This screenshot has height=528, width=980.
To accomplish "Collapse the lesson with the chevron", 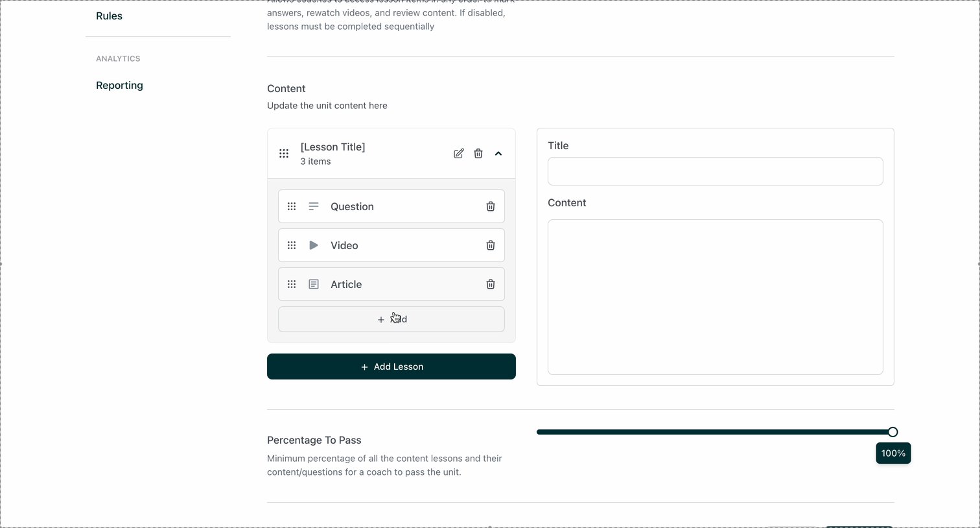I will [x=498, y=154].
